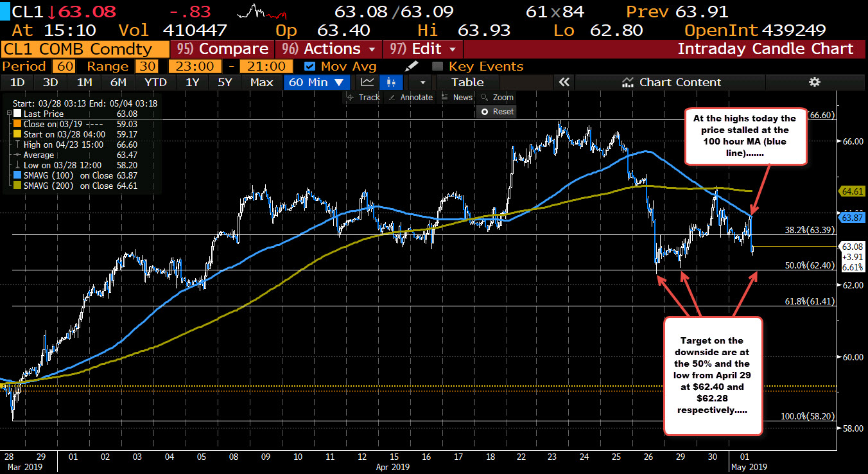
Task: Click the blue SMAVG (100) swatch
Action: (17, 175)
